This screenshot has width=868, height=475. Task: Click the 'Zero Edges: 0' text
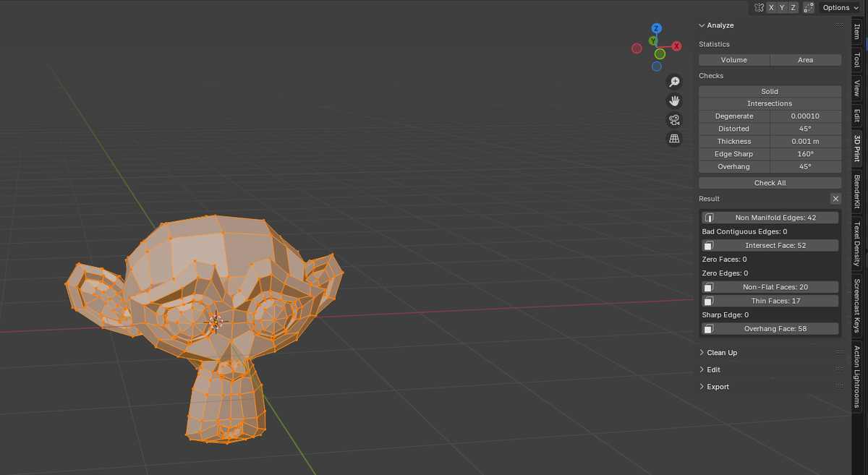click(x=725, y=273)
